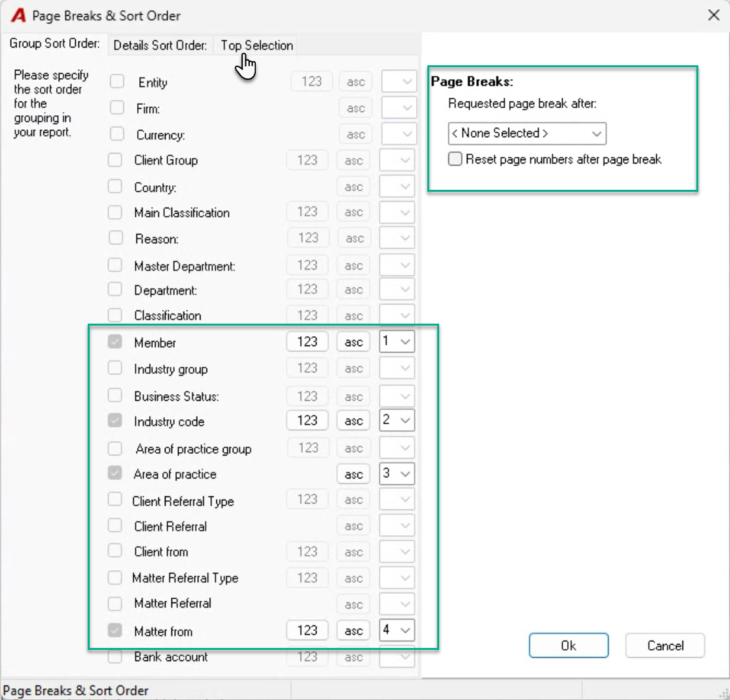The height and width of the screenshot is (700, 730).
Task: Click the red A application logo icon
Action: coord(18,15)
